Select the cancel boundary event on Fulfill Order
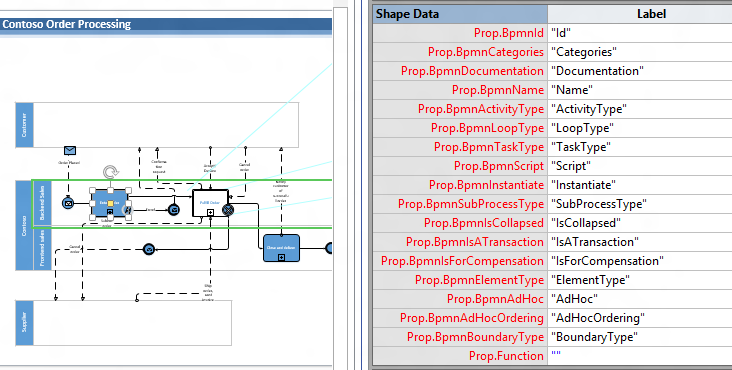732x370 pixels. tap(228, 210)
